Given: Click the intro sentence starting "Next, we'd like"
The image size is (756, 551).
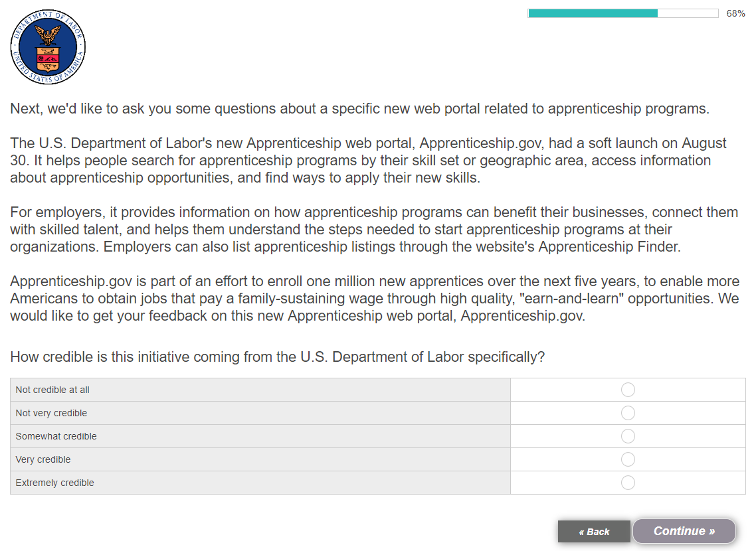Looking at the screenshot, I should tap(359, 109).
